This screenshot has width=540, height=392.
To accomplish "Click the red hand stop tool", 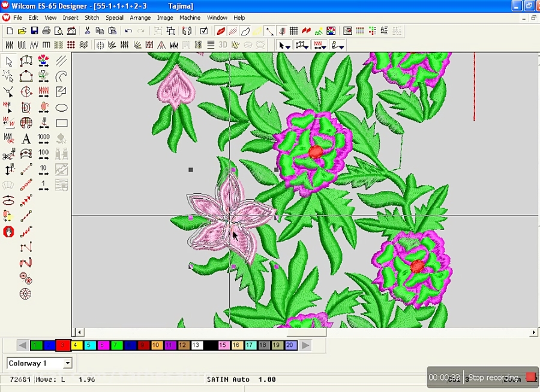I will (8, 231).
